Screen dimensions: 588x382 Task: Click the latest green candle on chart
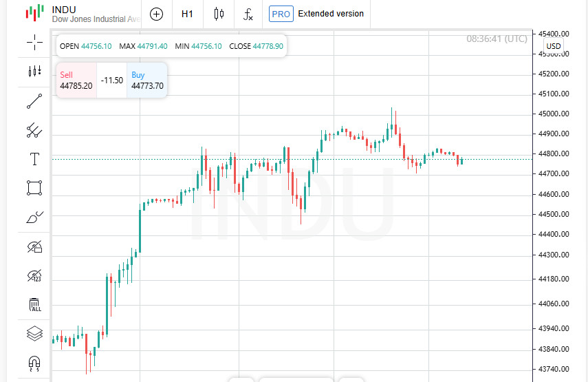[461, 160]
